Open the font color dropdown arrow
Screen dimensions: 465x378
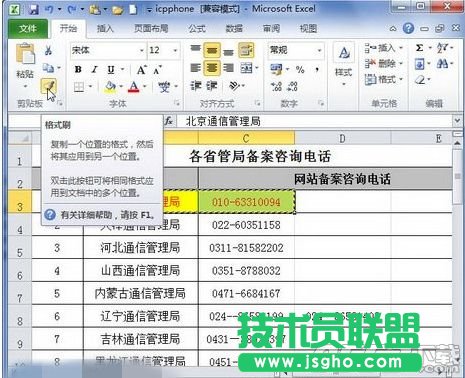pyautogui.click(x=145, y=87)
